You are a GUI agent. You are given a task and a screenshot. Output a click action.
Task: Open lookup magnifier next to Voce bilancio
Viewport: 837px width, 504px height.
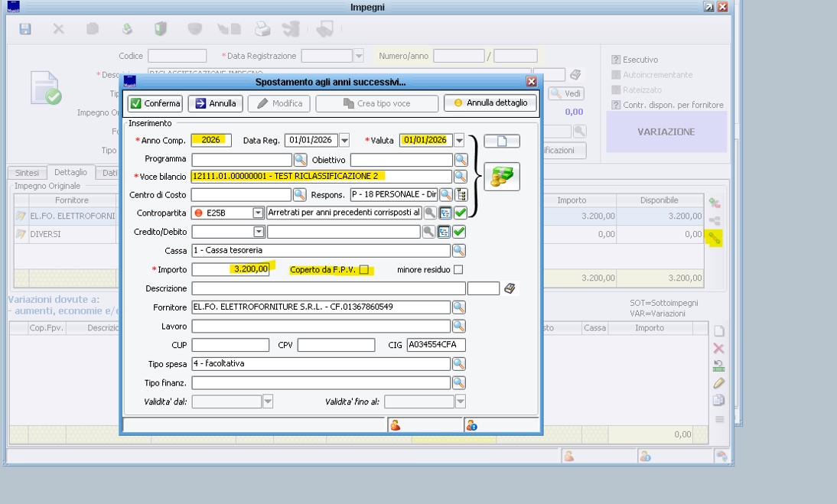[461, 177]
